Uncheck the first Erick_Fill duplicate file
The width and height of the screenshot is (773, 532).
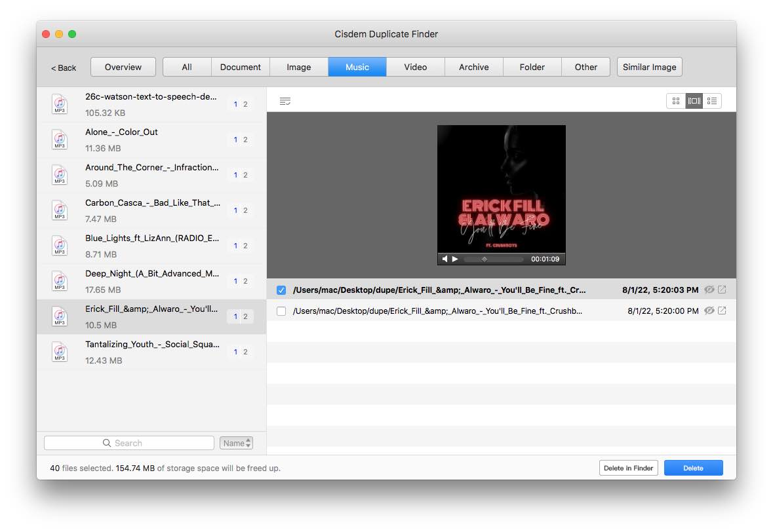click(x=281, y=290)
